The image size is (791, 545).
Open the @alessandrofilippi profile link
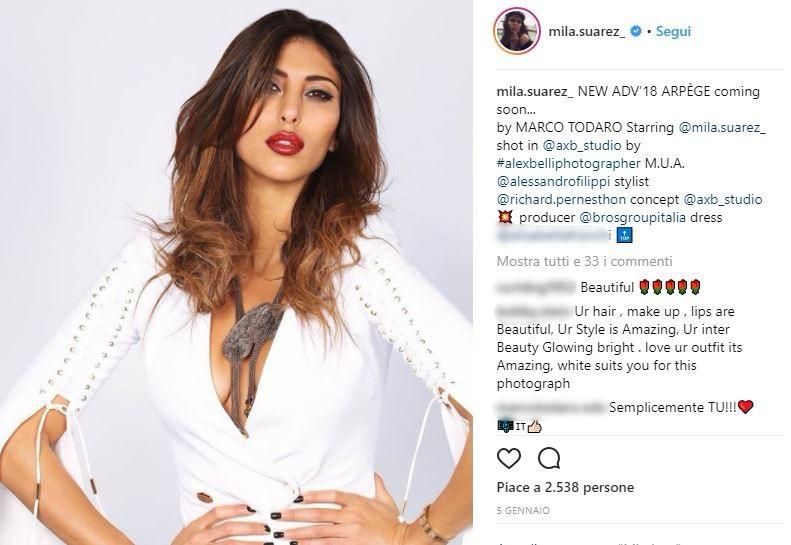[553, 181]
